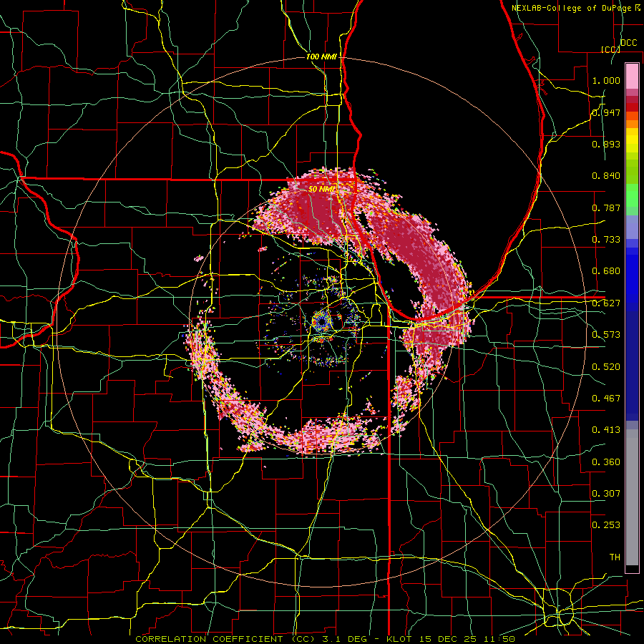Screen dimensions: 644x644
Task: Click the DCC label above the color bar
Action: tap(628, 43)
